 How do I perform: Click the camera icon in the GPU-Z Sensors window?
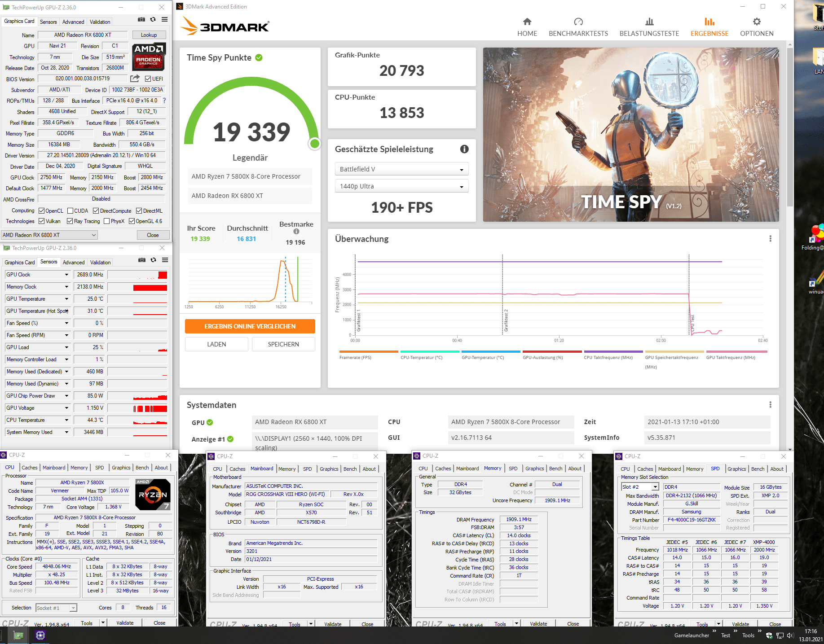pos(142,260)
